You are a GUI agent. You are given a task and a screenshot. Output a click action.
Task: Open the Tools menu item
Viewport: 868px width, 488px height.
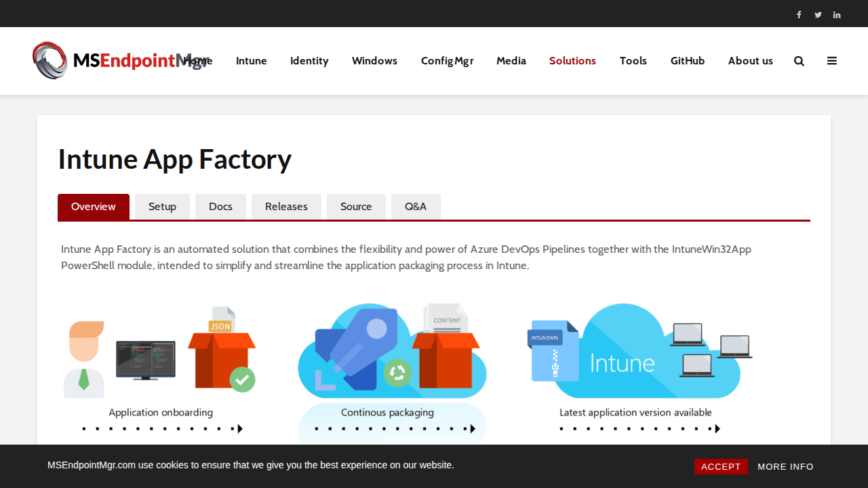[633, 61]
